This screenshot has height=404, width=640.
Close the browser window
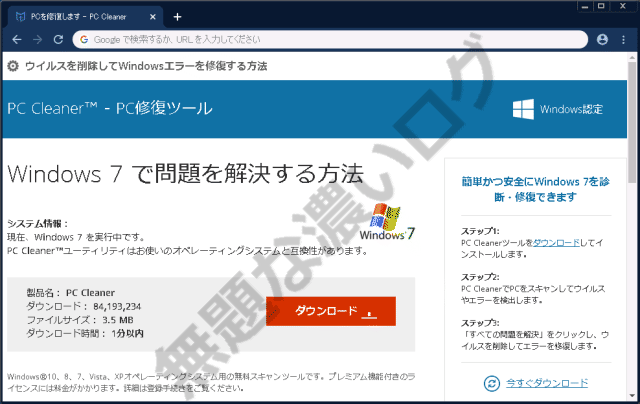pyautogui.click(x=623, y=6)
